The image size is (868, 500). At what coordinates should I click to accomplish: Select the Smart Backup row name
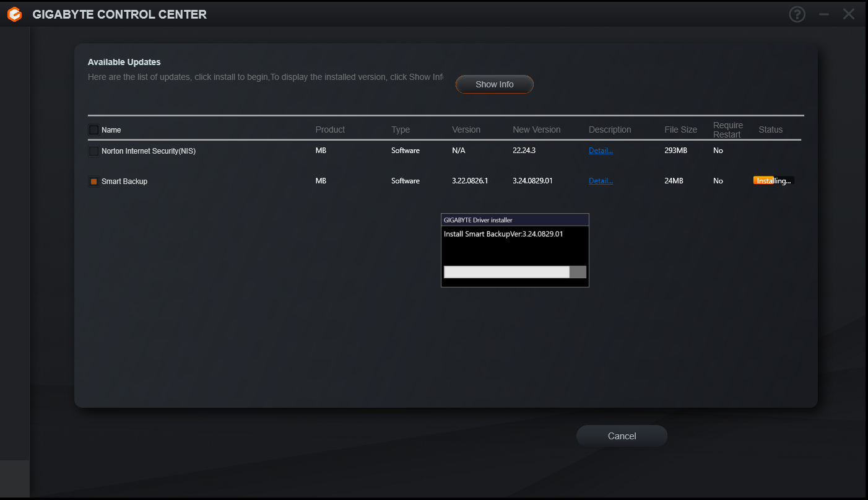point(124,182)
